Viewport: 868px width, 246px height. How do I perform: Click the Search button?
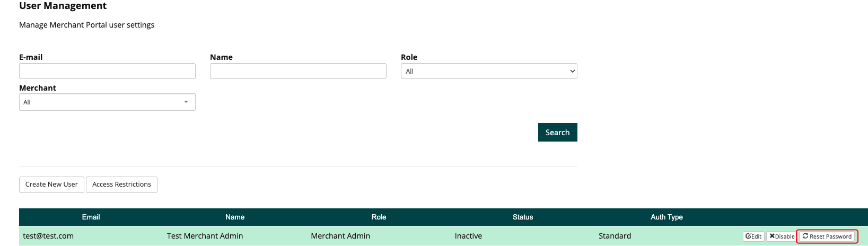[x=557, y=133]
